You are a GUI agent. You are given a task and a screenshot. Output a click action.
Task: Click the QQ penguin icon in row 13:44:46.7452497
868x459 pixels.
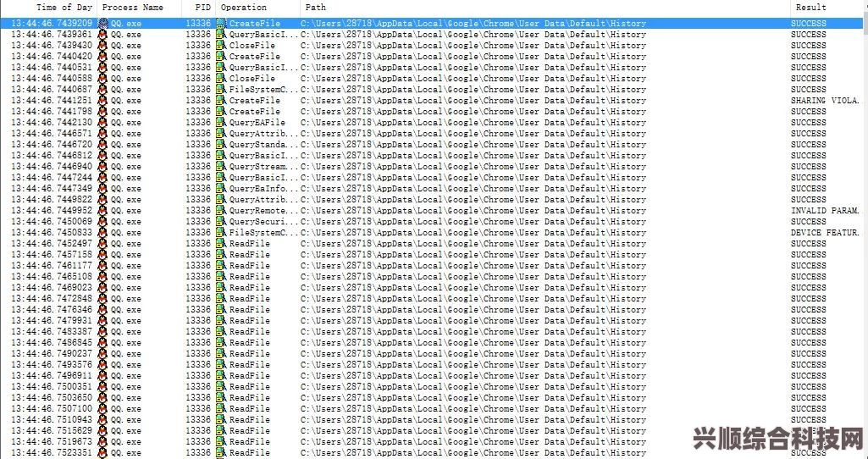pyautogui.click(x=102, y=244)
